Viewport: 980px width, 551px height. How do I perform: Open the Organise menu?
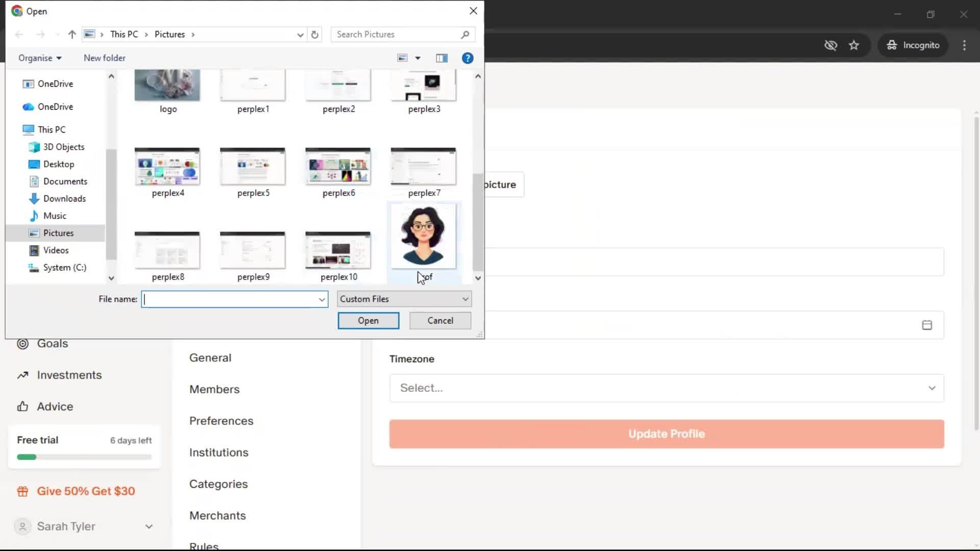[40, 58]
